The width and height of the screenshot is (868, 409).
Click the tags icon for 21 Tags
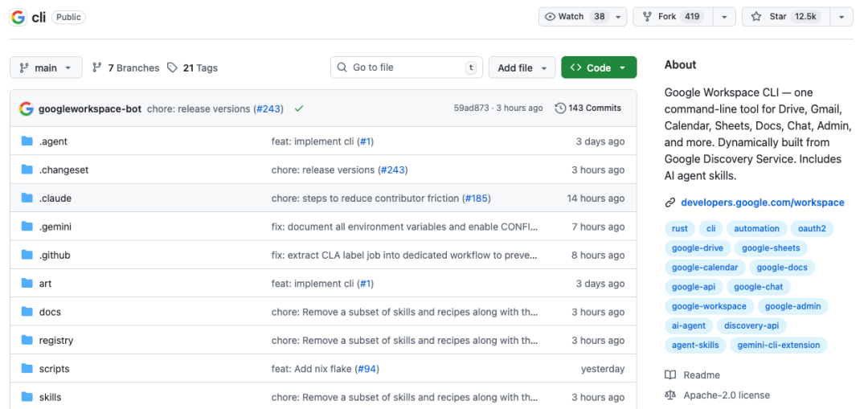[x=172, y=68]
